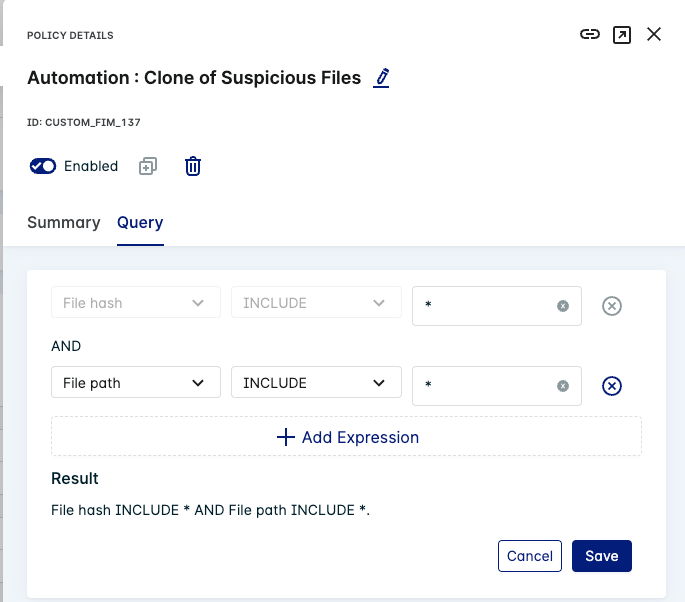Clear the File hash value field

pos(563,306)
